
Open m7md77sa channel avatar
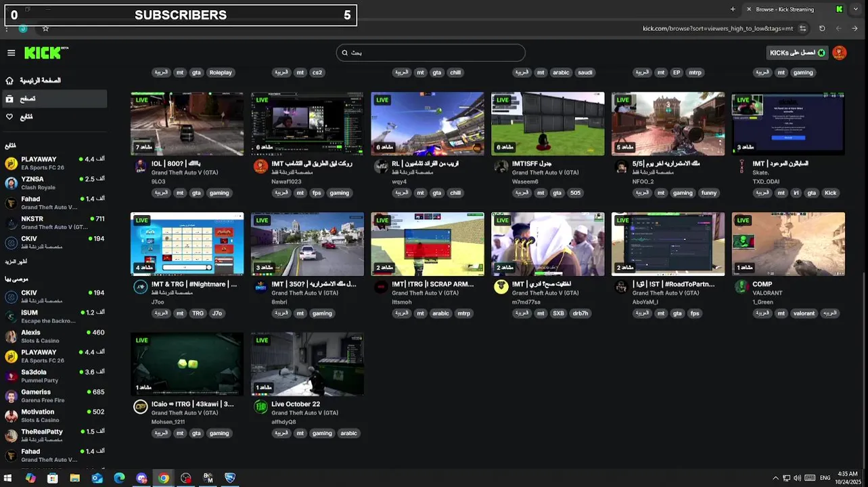click(x=501, y=287)
